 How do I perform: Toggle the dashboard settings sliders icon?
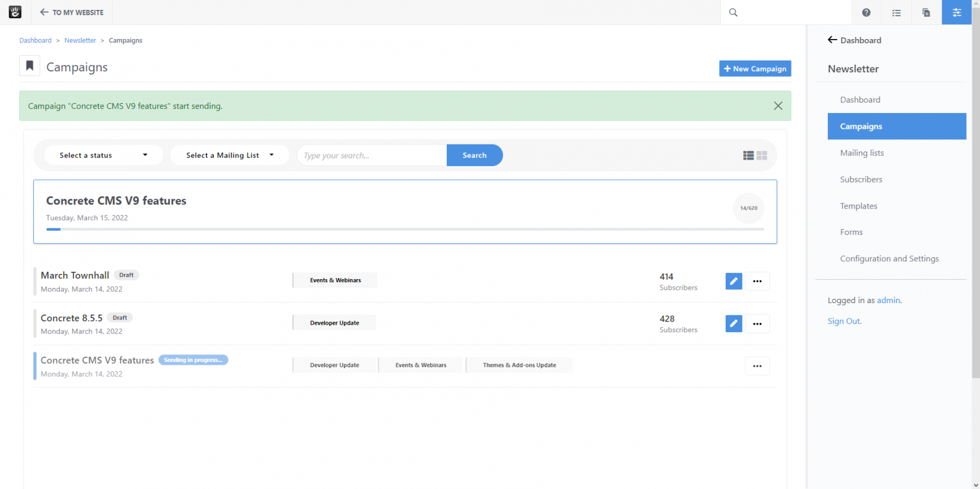957,12
